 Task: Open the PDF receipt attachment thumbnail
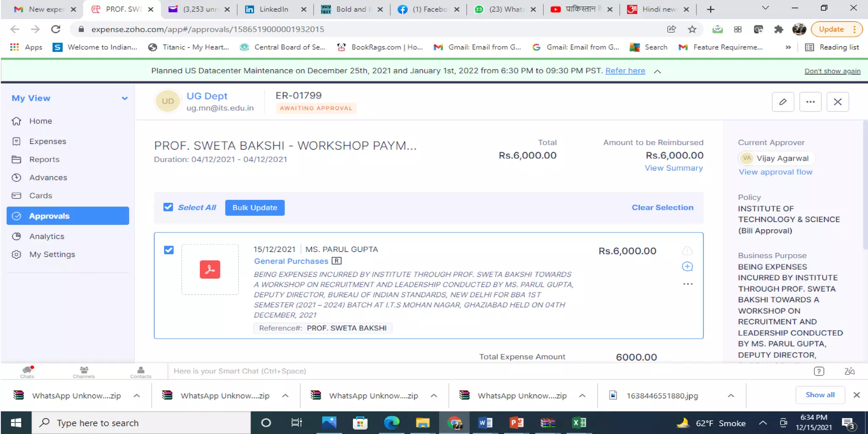[210, 270]
